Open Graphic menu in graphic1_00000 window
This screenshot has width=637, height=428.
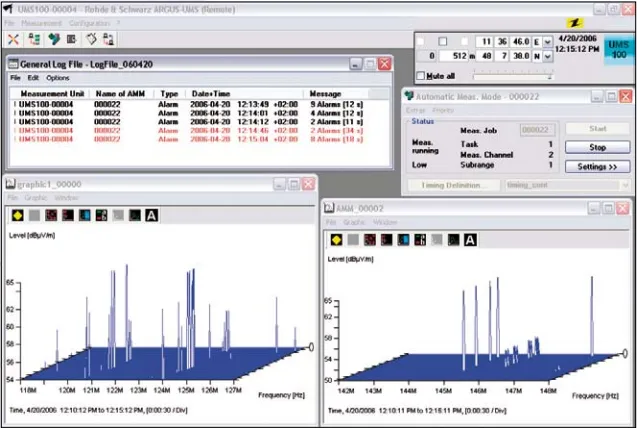(x=36, y=198)
